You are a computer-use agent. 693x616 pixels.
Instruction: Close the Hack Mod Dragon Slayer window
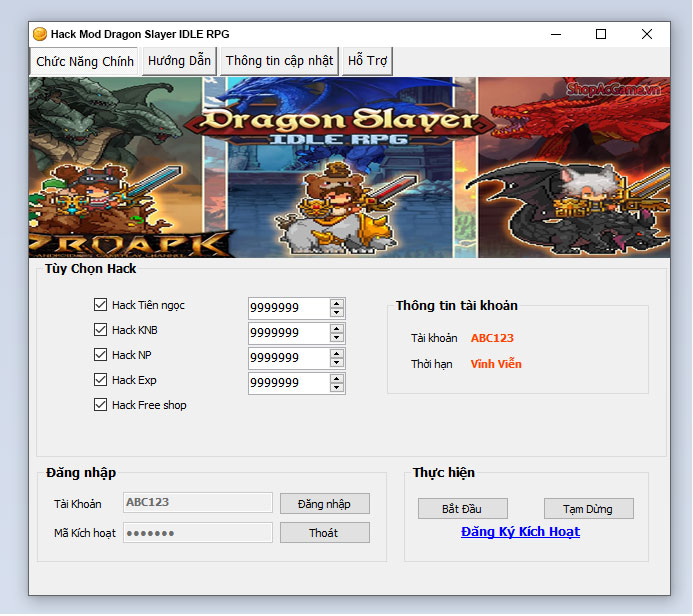point(647,34)
